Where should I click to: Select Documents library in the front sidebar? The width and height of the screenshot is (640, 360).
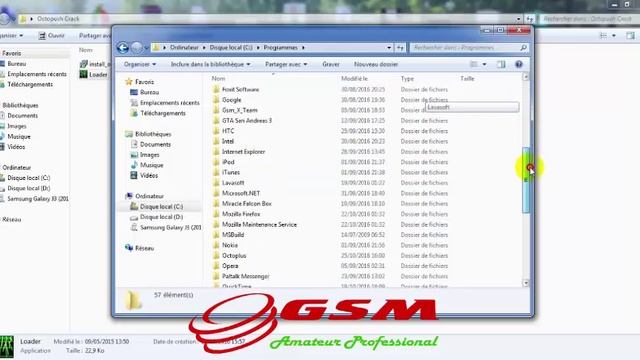point(155,144)
